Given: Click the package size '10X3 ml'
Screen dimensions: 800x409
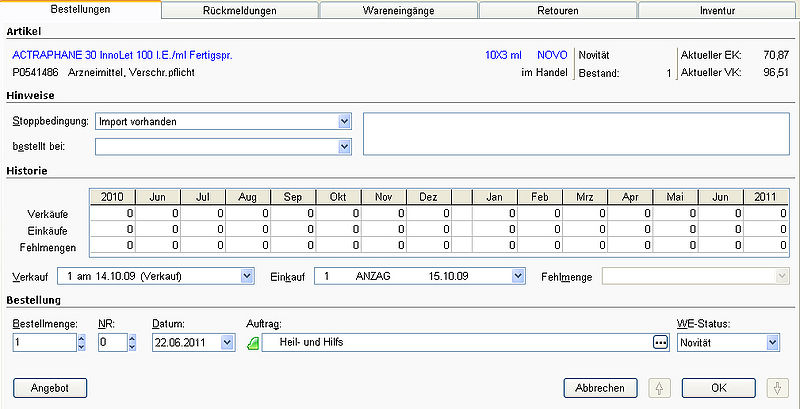Looking at the screenshot, I should [x=503, y=56].
